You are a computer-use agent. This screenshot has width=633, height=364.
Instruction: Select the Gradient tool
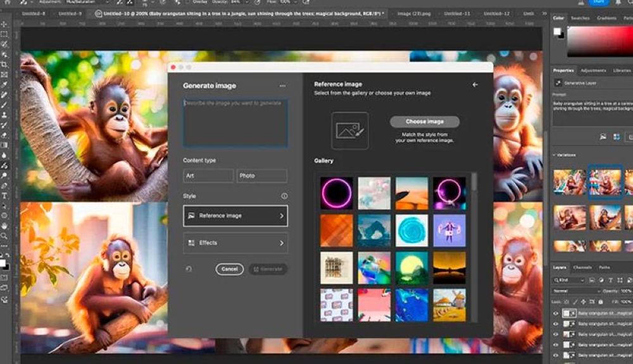click(4, 145)
